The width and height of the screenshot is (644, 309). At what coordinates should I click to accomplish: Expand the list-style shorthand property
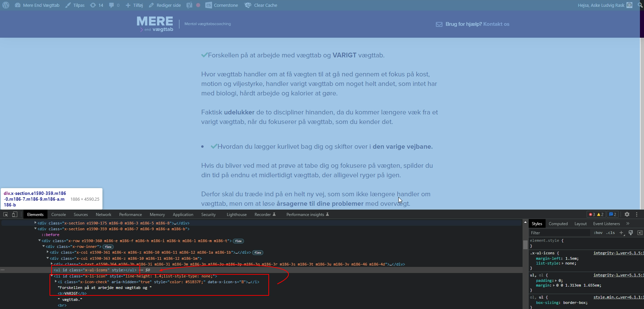563,263
